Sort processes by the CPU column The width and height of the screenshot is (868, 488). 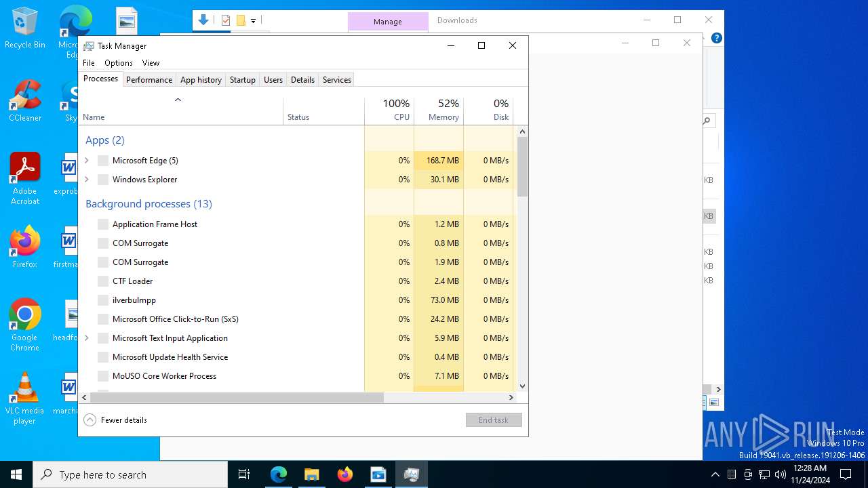389,111
